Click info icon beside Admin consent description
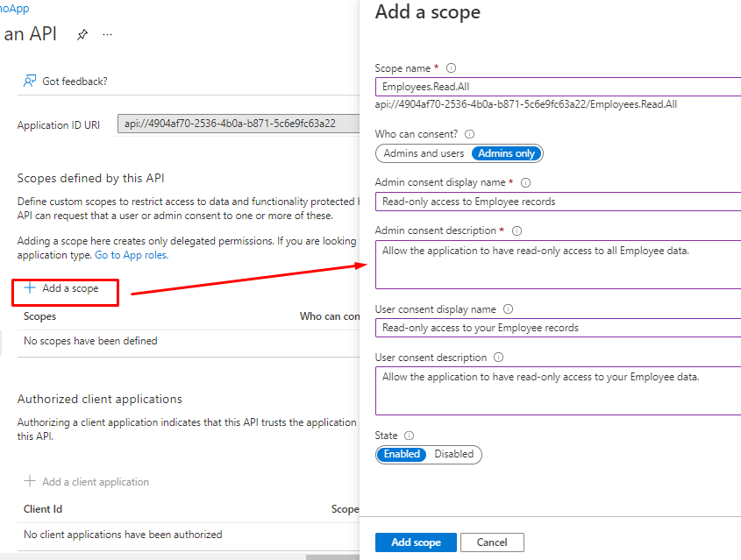This screenshot has width=741, height=560. (517, 230)
